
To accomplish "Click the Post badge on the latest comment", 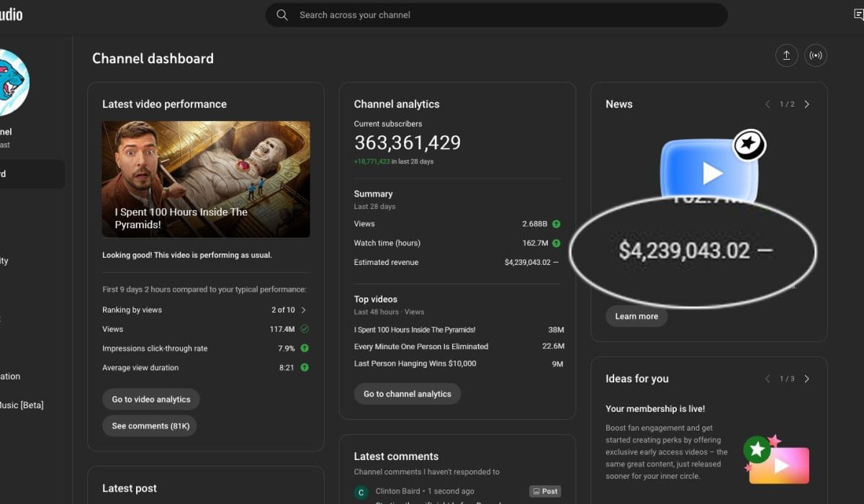I will coord(545,491).
